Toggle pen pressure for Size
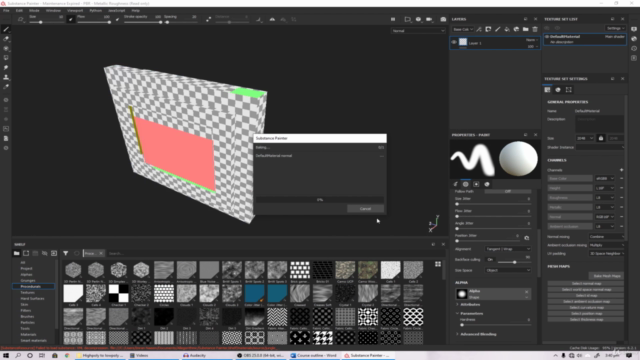This screenshot has height=360, width=640. click(x=71, y=19)
